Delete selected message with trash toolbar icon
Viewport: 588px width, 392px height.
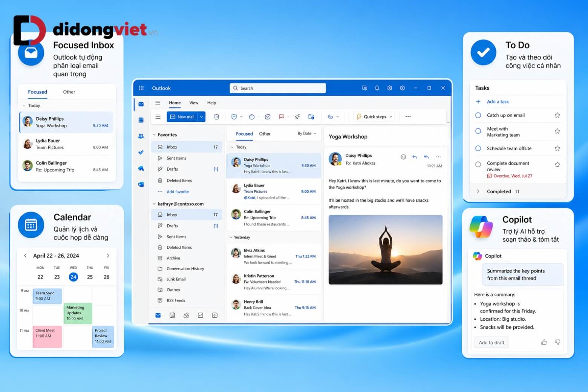point(216,117)
